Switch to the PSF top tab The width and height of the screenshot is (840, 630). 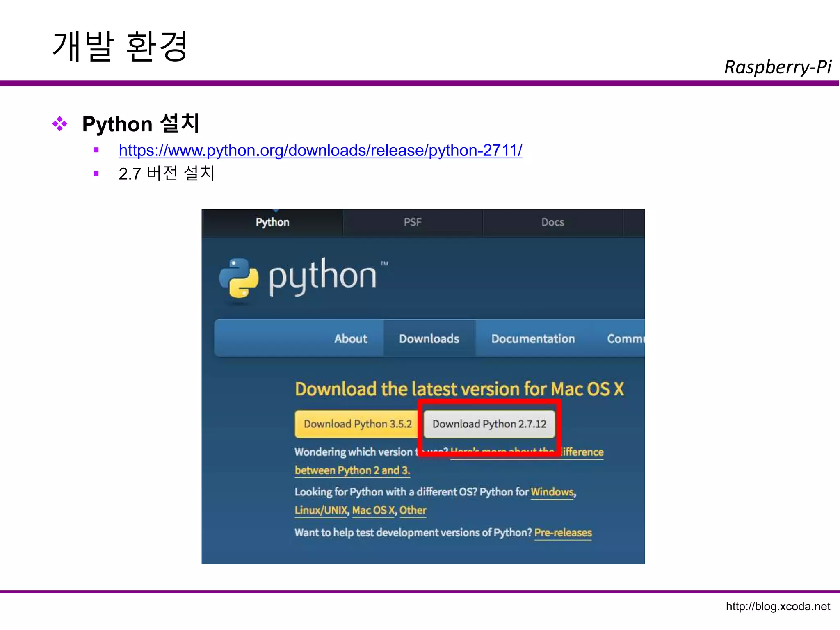coord(413,222)
